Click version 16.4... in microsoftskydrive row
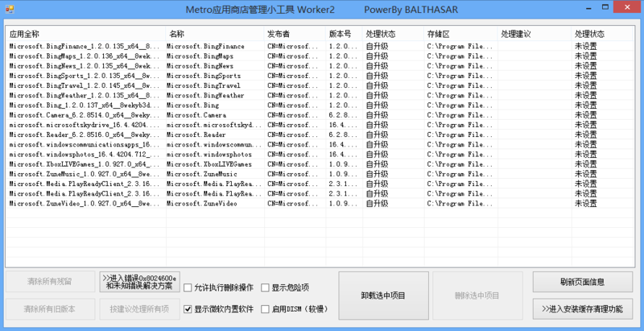Screen dimensions: 644x331 [343, 125]
